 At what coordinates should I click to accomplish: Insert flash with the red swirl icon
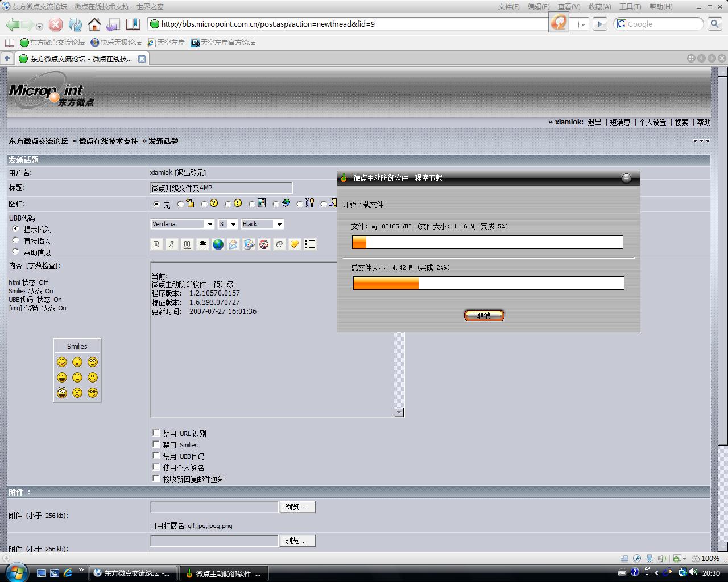(264, 244)
